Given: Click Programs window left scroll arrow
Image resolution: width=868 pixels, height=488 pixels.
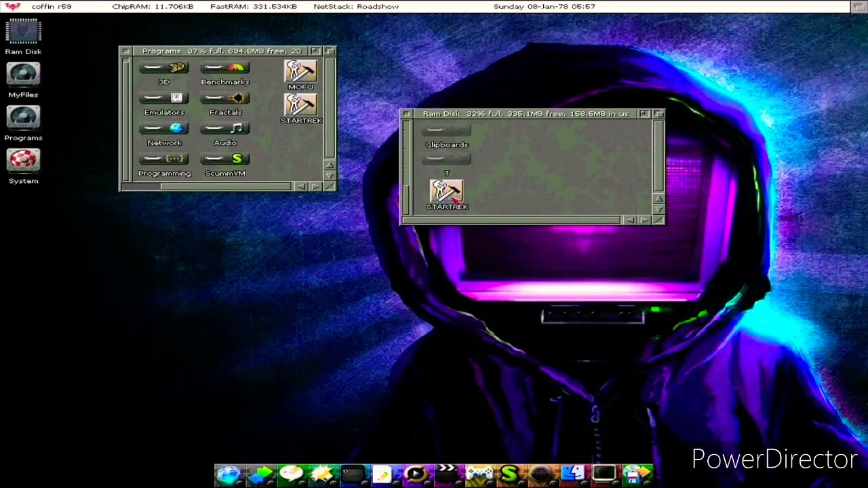Looking at the screenshot, I should [x=302, y=186].
